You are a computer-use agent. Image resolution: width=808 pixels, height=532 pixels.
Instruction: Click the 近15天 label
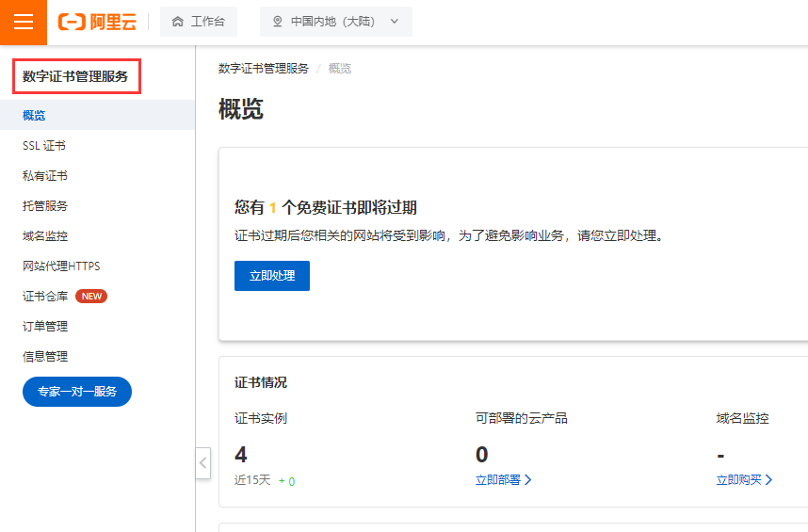click(252, 480)
